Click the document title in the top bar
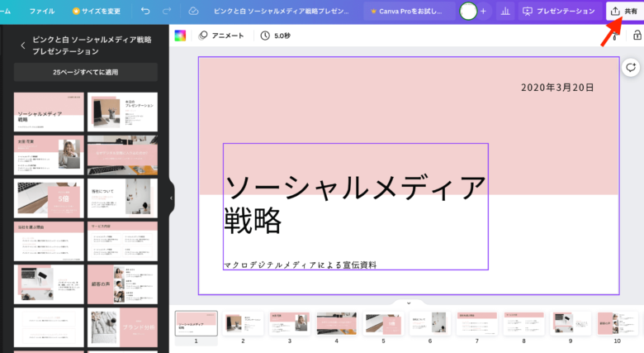This screenshot has height=353, width=644. tap(281, 11)
